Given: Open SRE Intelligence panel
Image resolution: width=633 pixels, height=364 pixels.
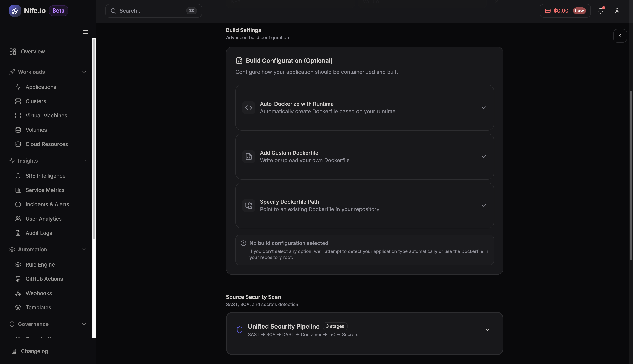Looking at the screenshot, I should 45,176.
